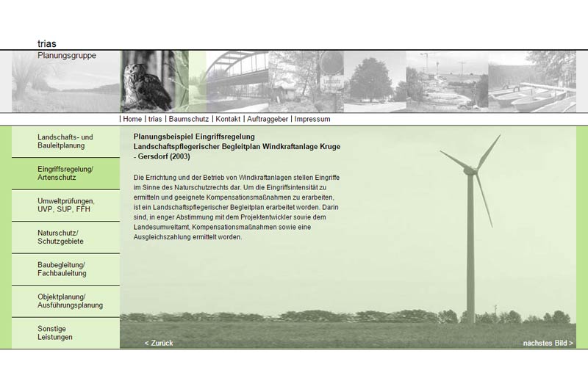Click the subtitle 'Landschaftspflegerischer Begleitplan Windkraftanlage Kruge'
The image size is (588, 392).
click(237, 147)
